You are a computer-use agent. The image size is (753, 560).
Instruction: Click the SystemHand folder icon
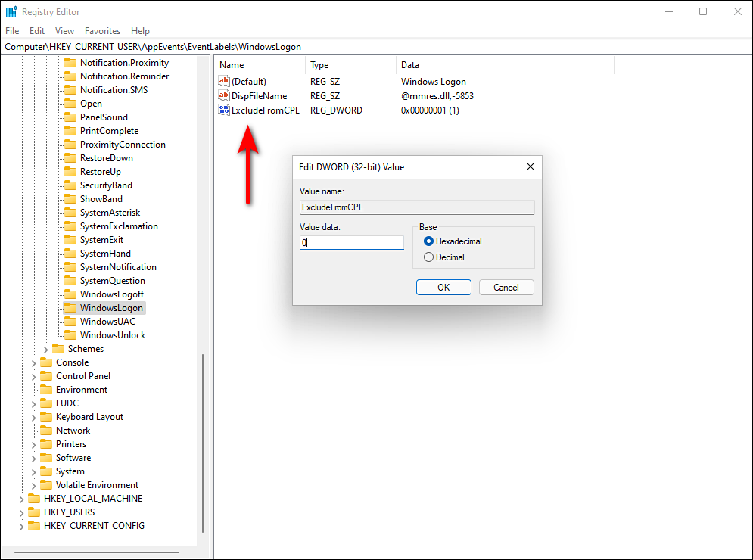(70, 254)
